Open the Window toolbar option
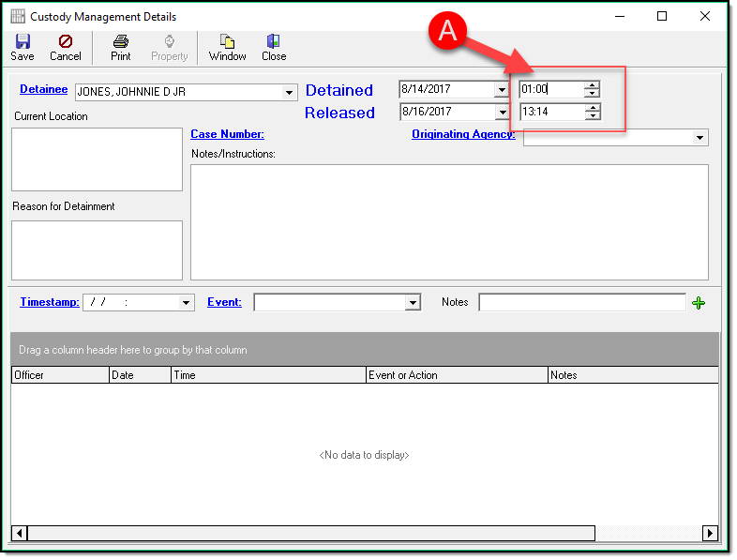This screenshot has height=560, width=737. click(x=227, y=42)
